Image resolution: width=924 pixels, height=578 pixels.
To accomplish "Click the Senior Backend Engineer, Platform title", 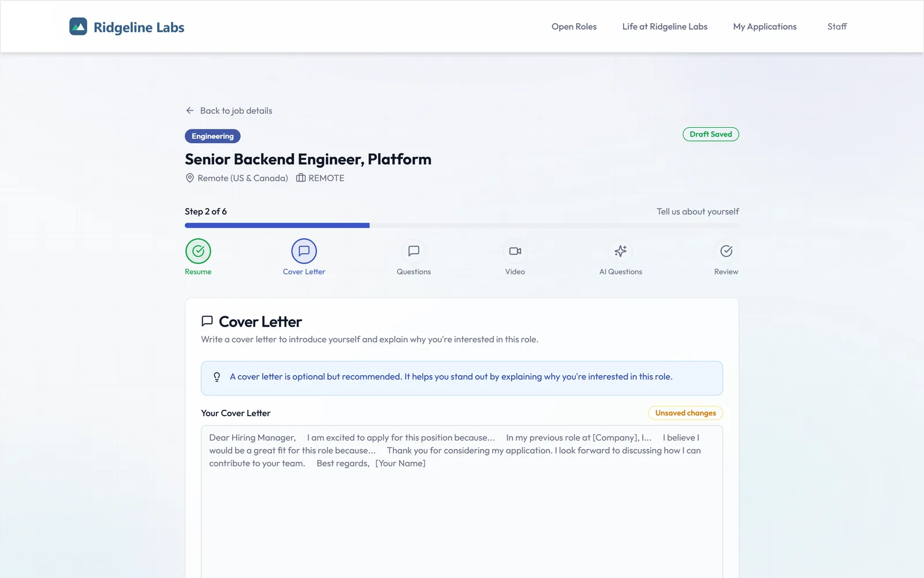I will tap(308, 159).
